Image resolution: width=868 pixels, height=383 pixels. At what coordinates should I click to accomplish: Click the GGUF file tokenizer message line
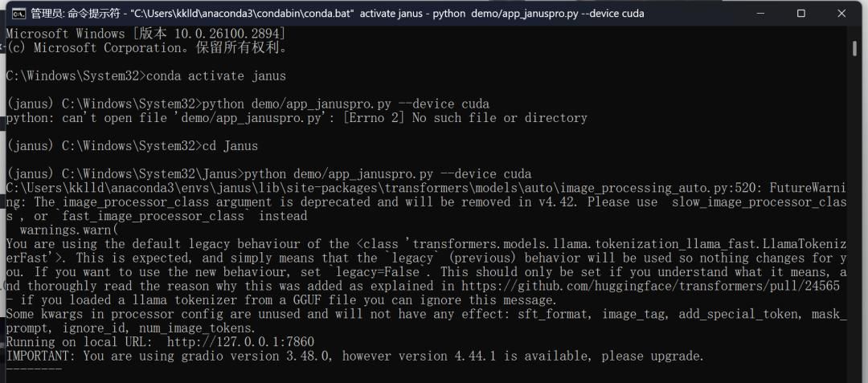[281, 300]
